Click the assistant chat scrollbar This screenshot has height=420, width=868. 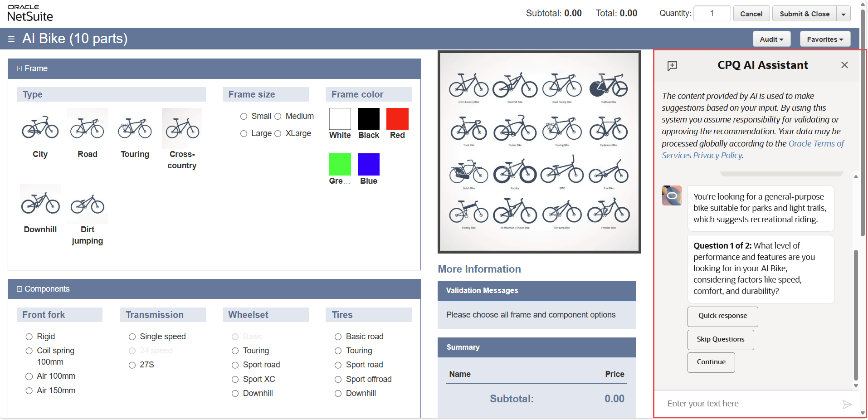click(x=856, y=315)
